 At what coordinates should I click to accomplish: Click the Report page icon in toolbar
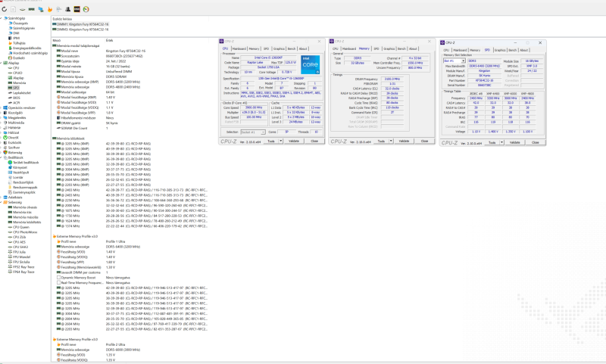point(13,9)
